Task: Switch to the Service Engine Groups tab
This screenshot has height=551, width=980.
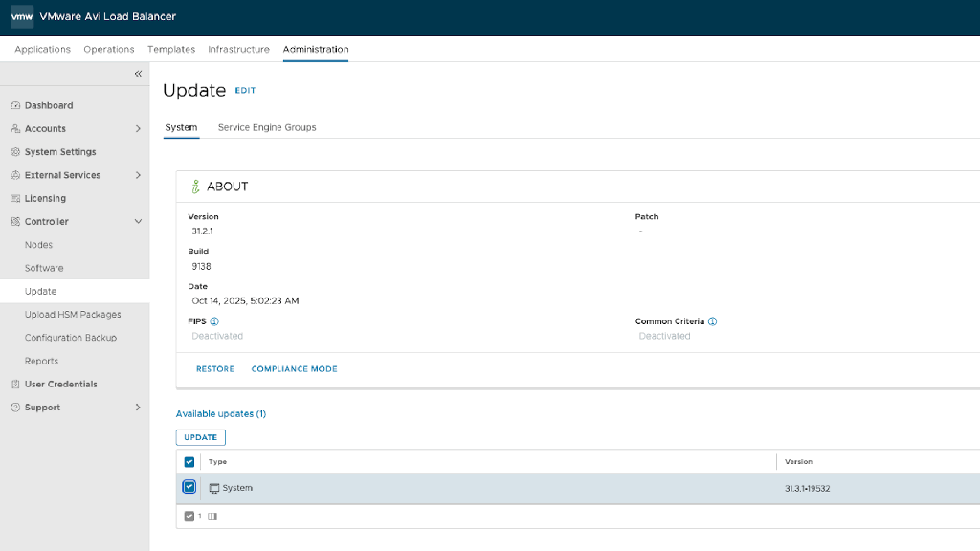Action: [x=267, y=127]
